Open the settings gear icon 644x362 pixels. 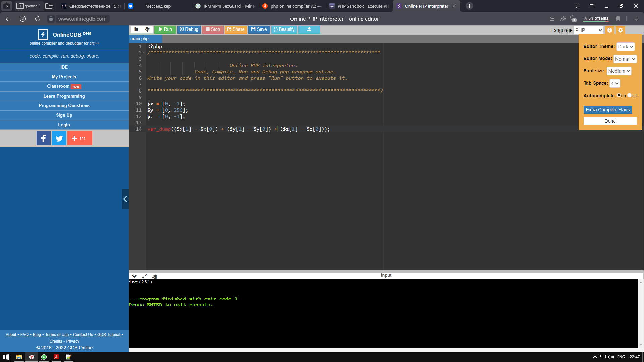pyautogui.click(x=621, y=30)
